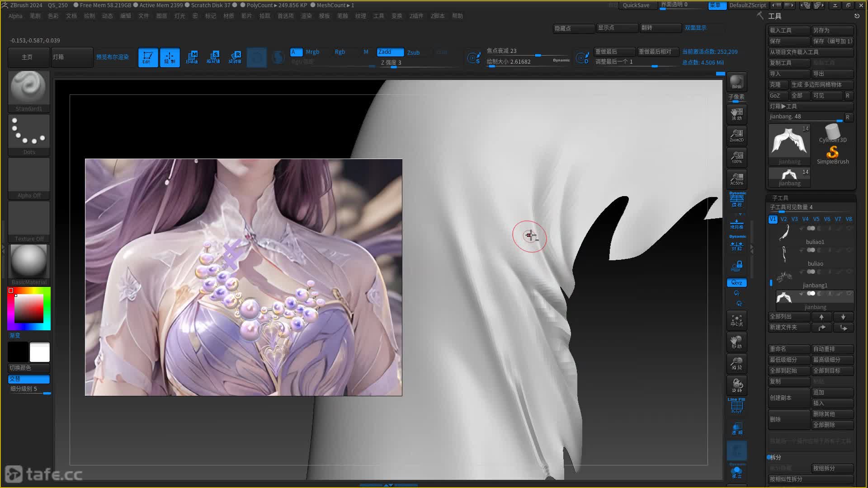Click the GoZ button
This screenshot has height=488, width=868.
coord(778,96)
